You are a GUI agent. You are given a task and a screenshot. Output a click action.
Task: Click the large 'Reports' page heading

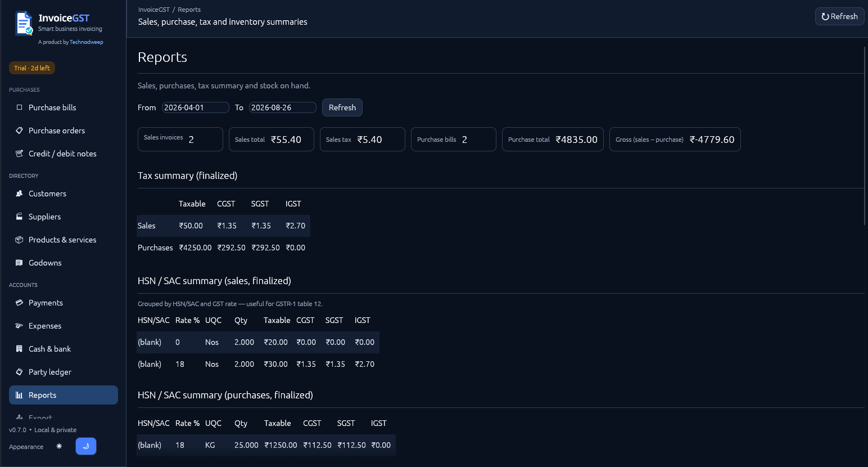[x=162, y=57]
